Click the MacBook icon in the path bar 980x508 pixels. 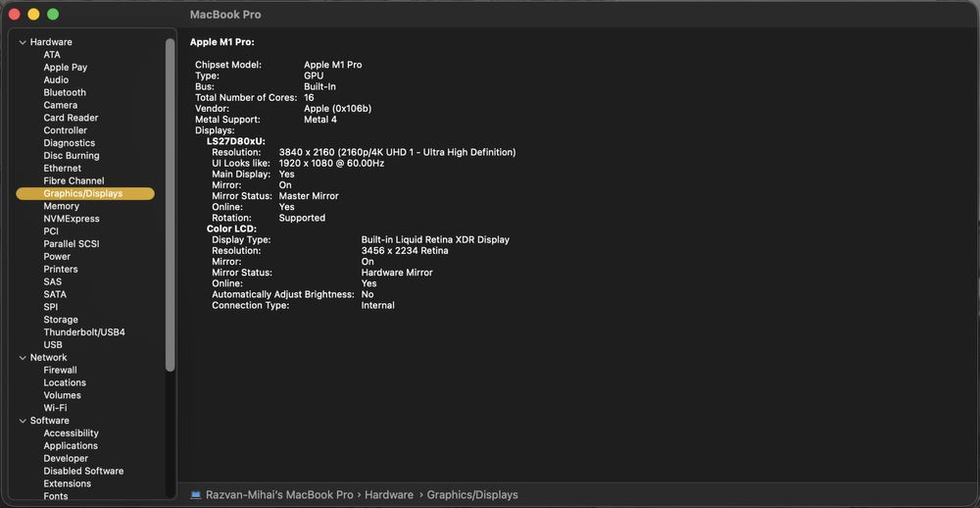196,495
